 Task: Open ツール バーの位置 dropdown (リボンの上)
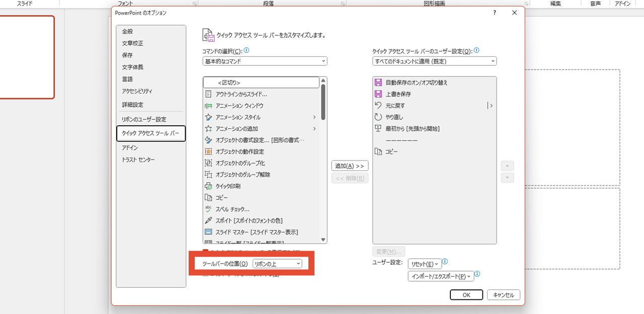point(277,264)
